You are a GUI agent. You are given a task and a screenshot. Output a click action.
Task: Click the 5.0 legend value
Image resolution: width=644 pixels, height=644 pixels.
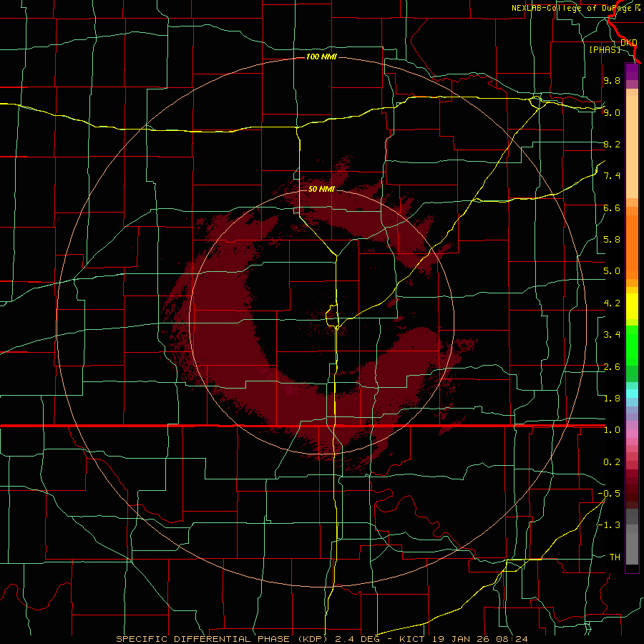pos(612,271)
